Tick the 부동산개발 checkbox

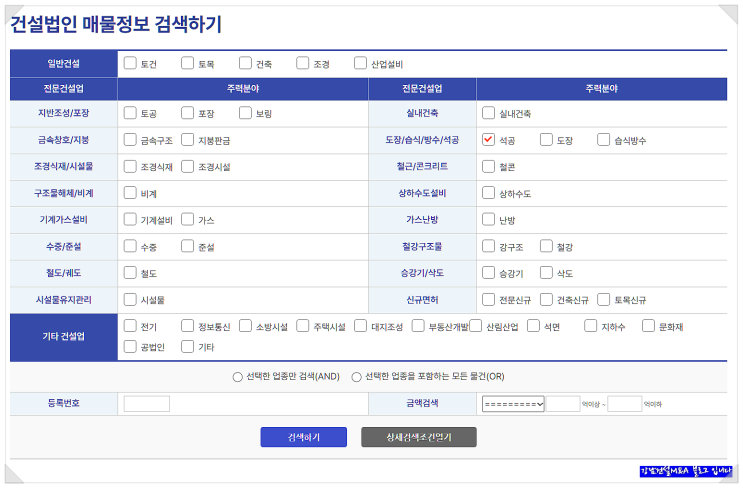(x=418, y=326)
